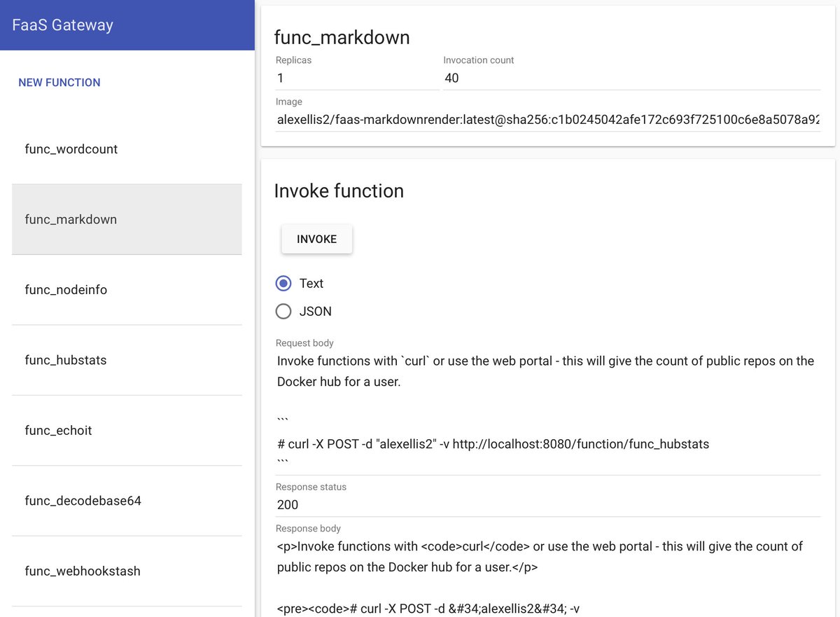Click the func_markdown heading in details card
840x617 pixels.
click(x=342, y=37)
